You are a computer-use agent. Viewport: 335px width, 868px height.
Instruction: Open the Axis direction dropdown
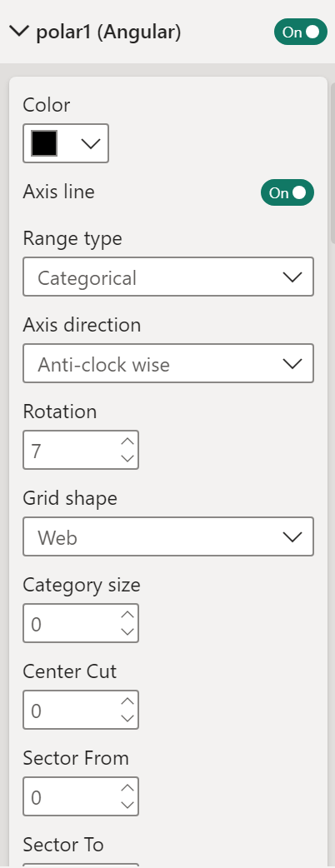168,363
